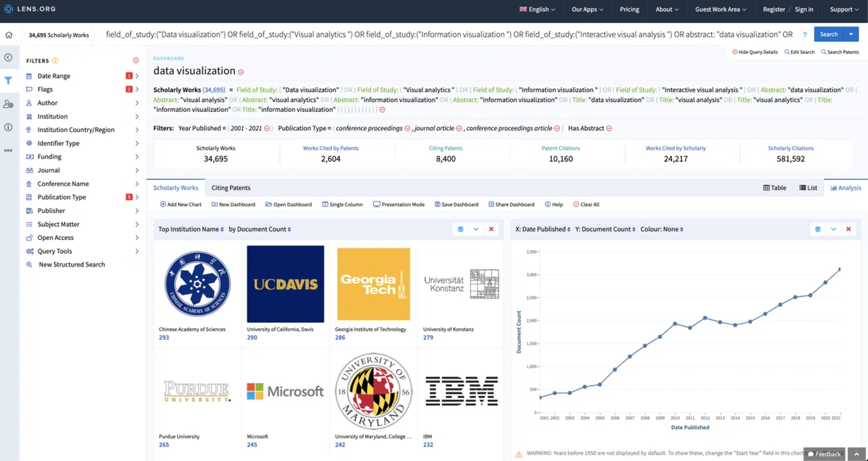This screenshot has height=461, width=868.
Task: Click Share Dashboard
Action: click(x=511, y=204)
